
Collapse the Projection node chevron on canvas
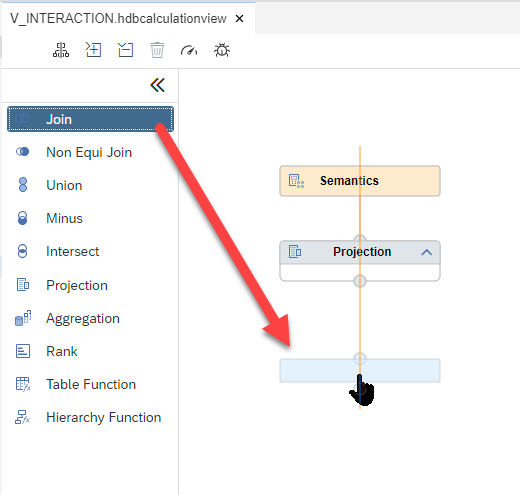point(427,252)
